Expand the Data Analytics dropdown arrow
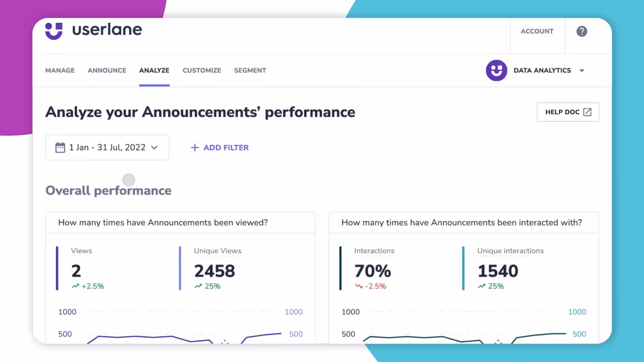Screen dimensions: 644x362 (582, 71)
